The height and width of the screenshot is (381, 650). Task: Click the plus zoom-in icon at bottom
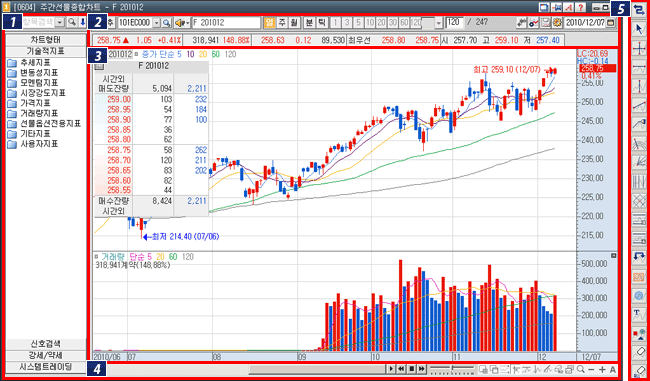click(x=602, y=369)
